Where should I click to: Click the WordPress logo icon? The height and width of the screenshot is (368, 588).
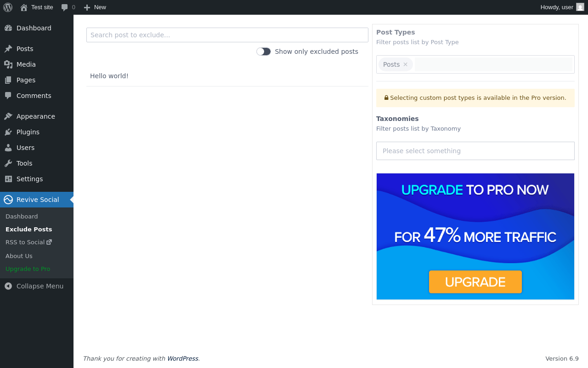pos(8,7)
